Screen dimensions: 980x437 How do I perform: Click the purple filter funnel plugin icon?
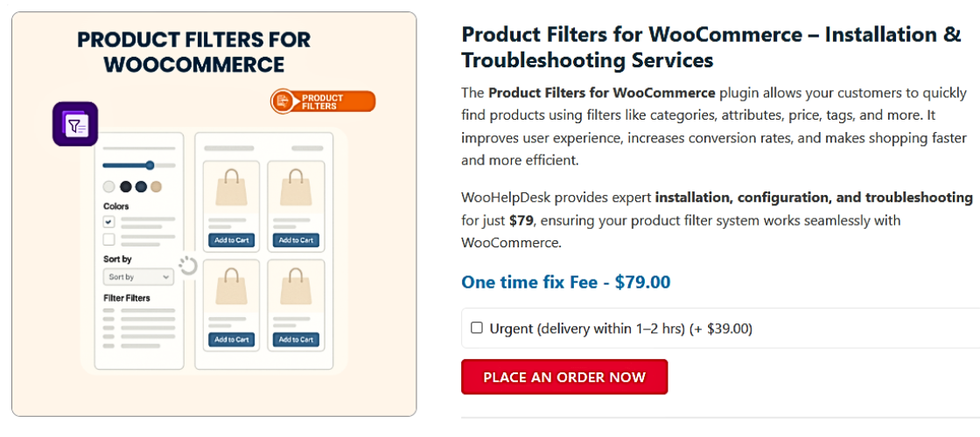(x=75, y=124)
